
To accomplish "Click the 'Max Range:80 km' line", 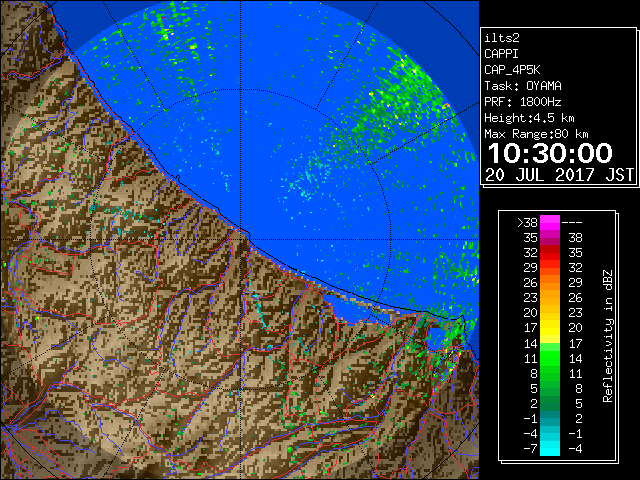I will (536, 134).
